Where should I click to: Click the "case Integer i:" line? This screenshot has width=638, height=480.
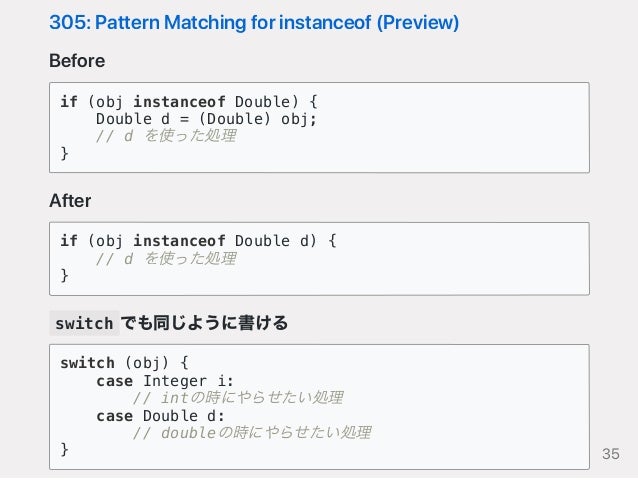point(165,380)
